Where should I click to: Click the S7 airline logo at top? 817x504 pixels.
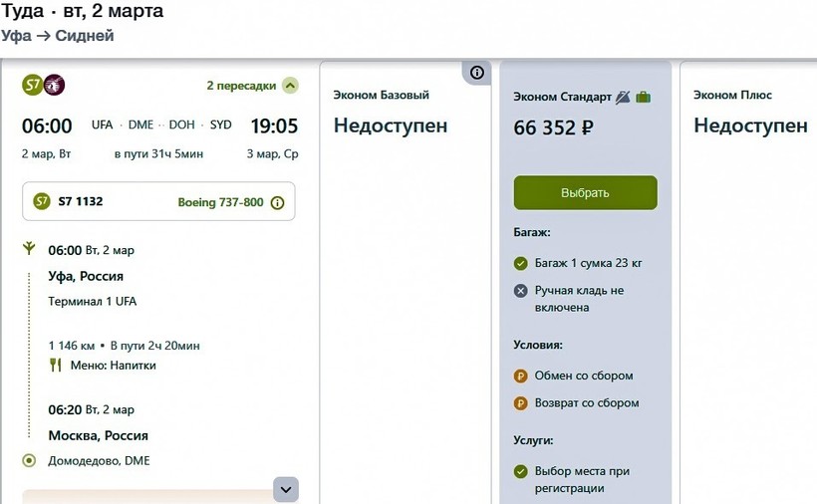tap(32, 85)
